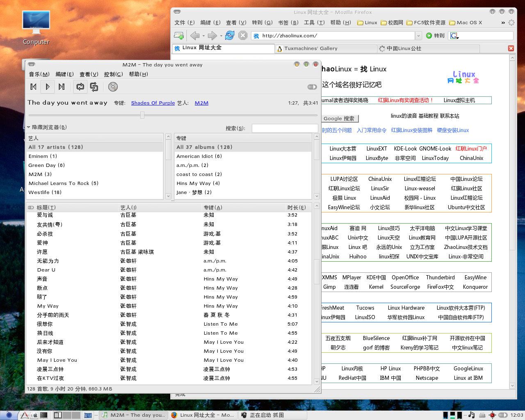Show more bookmarks with chevron
This screenshot has height=420, width=525.
click(503, 23)
